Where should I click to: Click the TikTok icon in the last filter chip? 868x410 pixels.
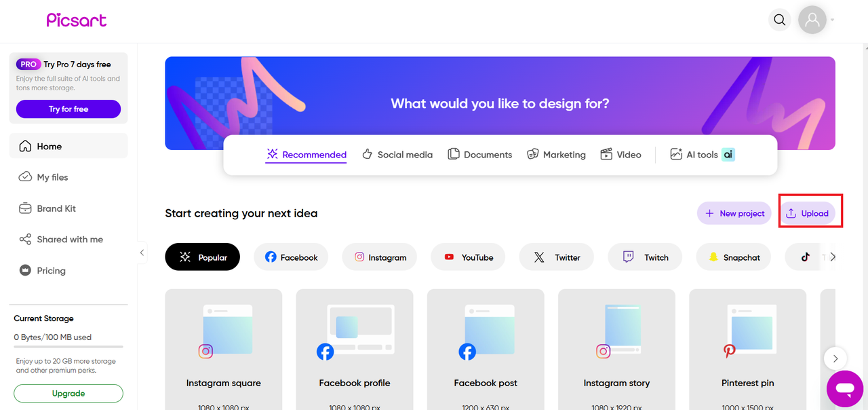[806, 257]
